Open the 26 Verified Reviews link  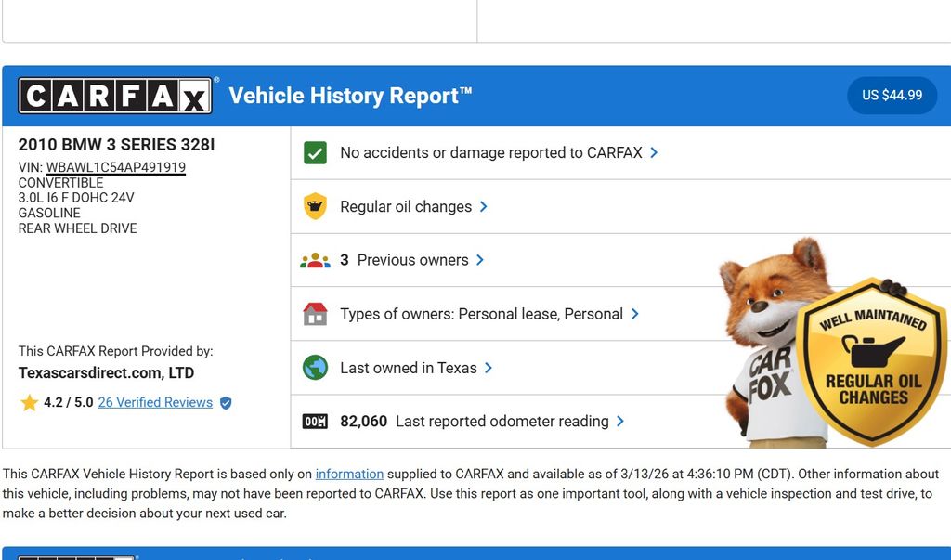(155, 403)
